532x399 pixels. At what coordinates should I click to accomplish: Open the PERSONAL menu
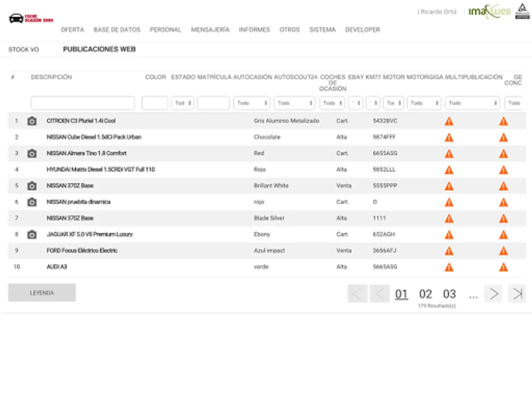165,30
